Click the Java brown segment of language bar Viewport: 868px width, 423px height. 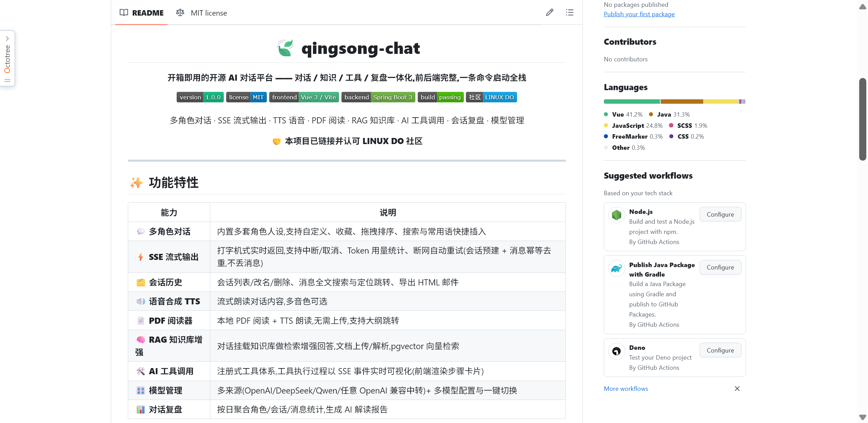point(682,101)
